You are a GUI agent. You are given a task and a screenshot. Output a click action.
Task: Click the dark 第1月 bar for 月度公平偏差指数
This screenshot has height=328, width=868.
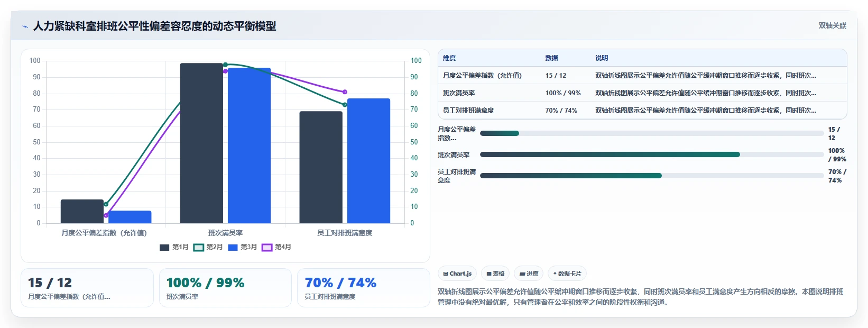click(82, 211)
